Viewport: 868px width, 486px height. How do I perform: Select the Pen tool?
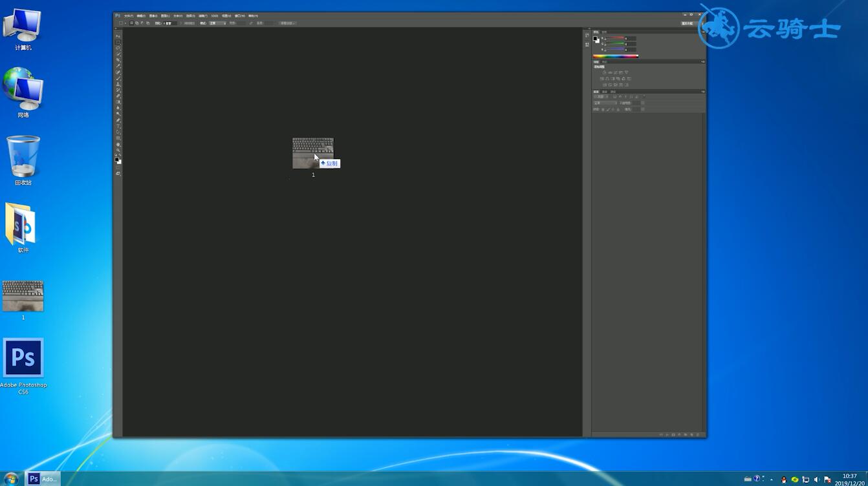118,120
